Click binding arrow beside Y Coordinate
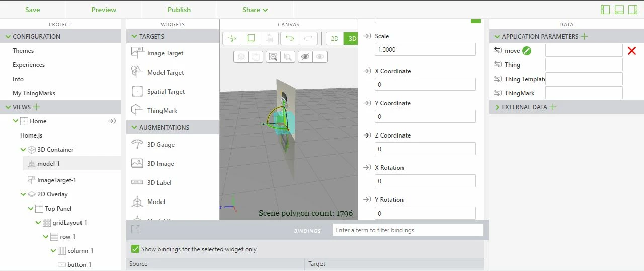The image size is (644, 271). pos(367,103)
